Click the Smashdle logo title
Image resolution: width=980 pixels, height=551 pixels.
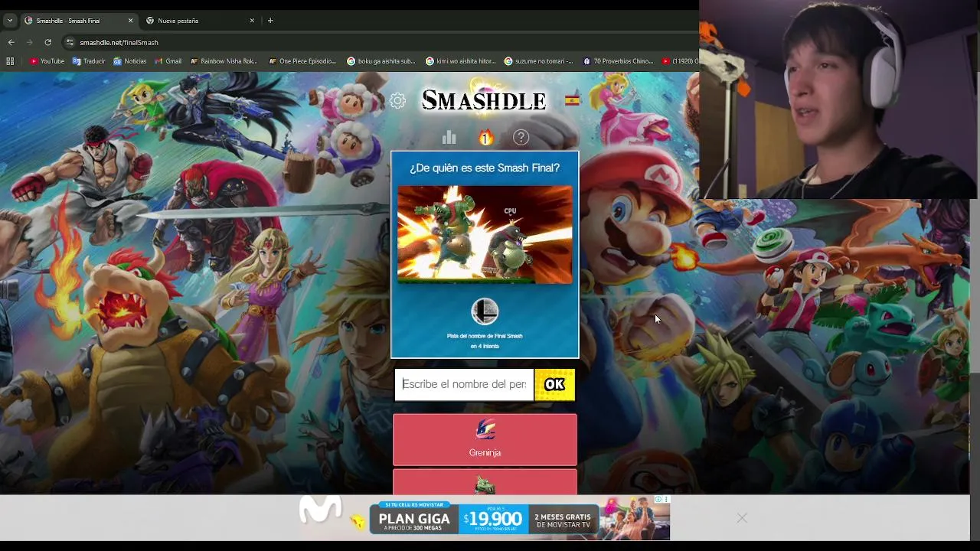point(484,100)
